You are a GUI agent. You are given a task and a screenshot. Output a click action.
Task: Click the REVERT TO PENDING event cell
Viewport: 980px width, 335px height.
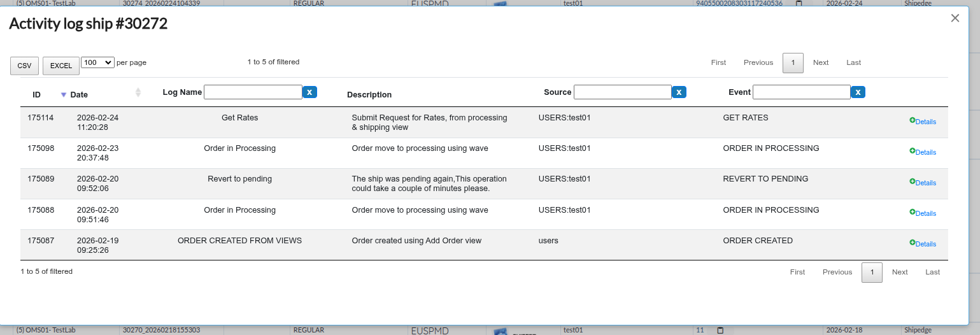point(765,178)
